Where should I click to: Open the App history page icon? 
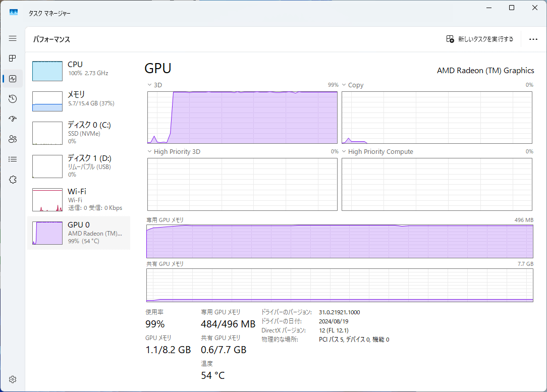click(13, 99)
